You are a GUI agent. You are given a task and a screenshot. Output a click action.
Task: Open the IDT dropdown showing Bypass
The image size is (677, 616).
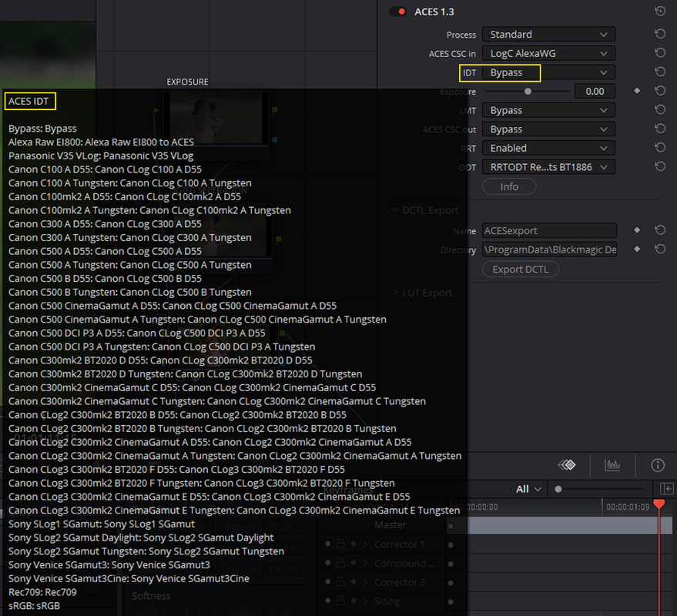(x=548, y=72)
